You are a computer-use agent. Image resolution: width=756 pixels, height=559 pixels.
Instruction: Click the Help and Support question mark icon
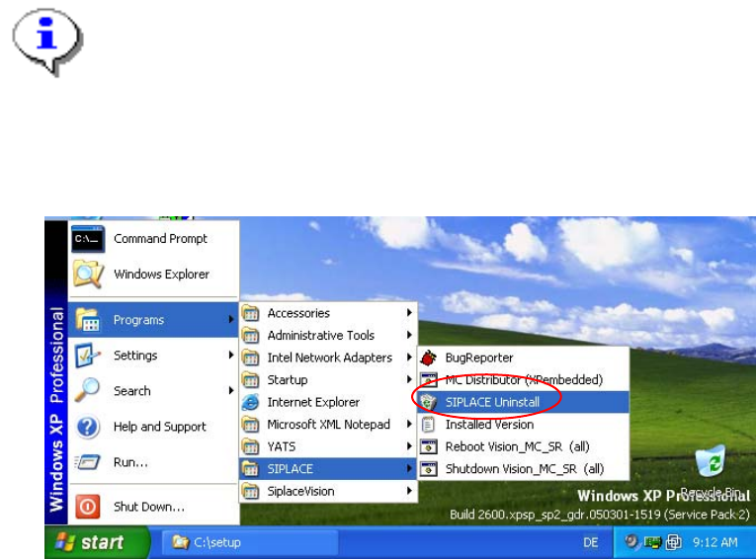point(88,427)
